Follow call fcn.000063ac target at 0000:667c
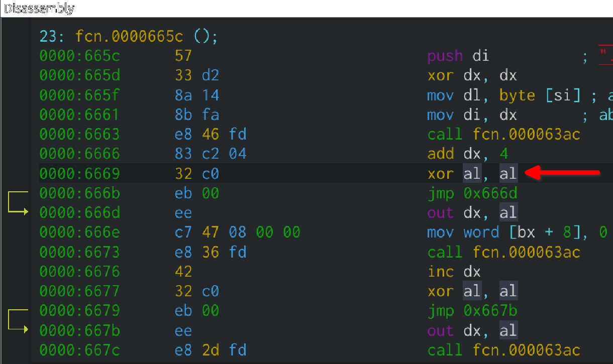The height and width of the screenshot is (364, 613). [x=526, y=350]
